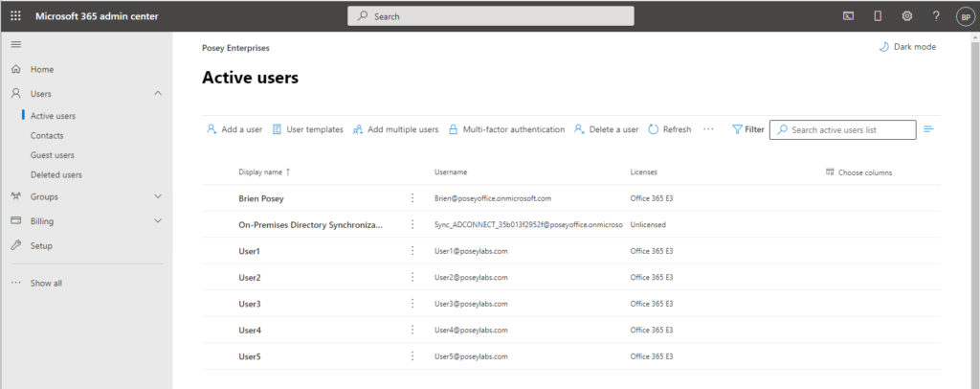Open more actions for On-Premises Directory Synchronization
The height and width of the screenshot is (389, 980).
click(x=412, y=224)
